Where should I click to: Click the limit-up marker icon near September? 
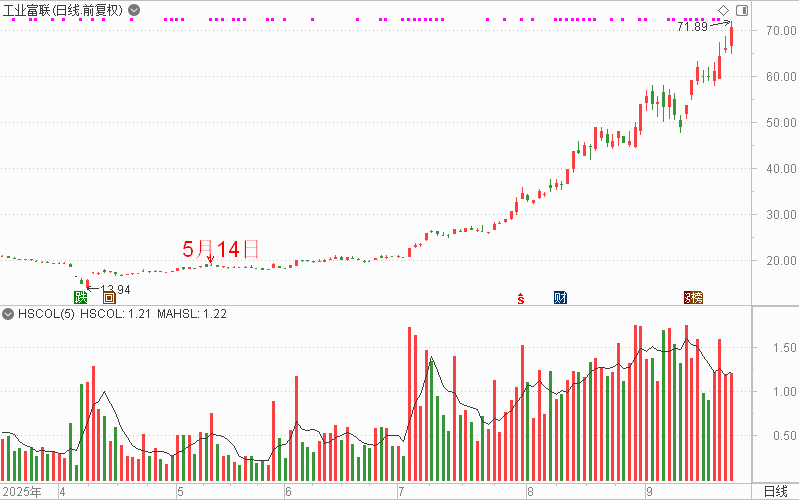692,297
